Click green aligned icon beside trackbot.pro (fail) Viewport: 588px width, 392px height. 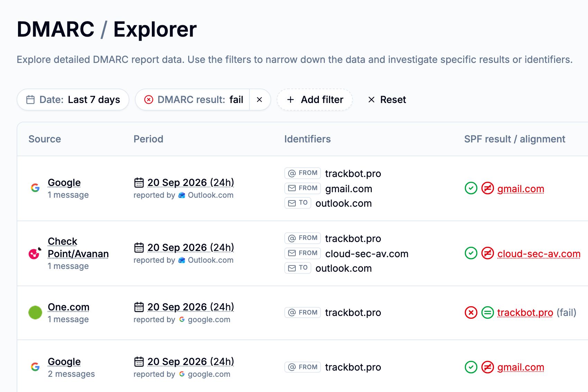[x=488, y=312]
